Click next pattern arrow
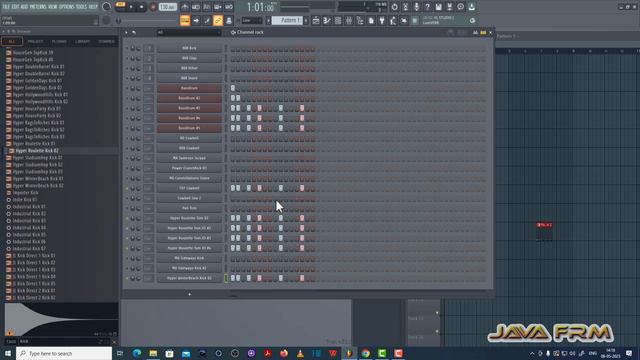 click(x=306, y=20)
